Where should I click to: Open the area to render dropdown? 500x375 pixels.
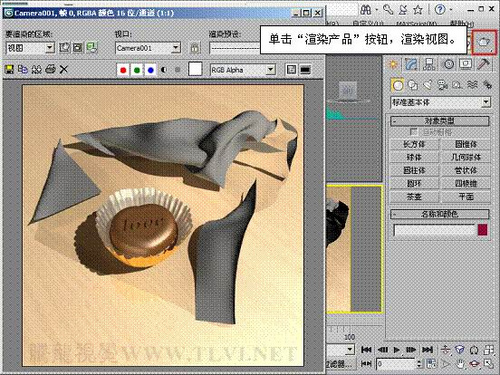click(x=30, y=48)
